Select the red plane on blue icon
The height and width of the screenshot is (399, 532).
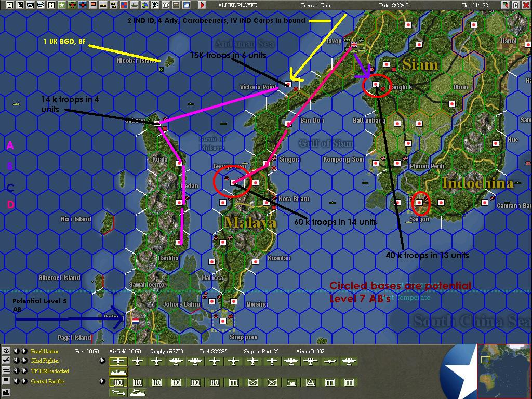point(83,5)
